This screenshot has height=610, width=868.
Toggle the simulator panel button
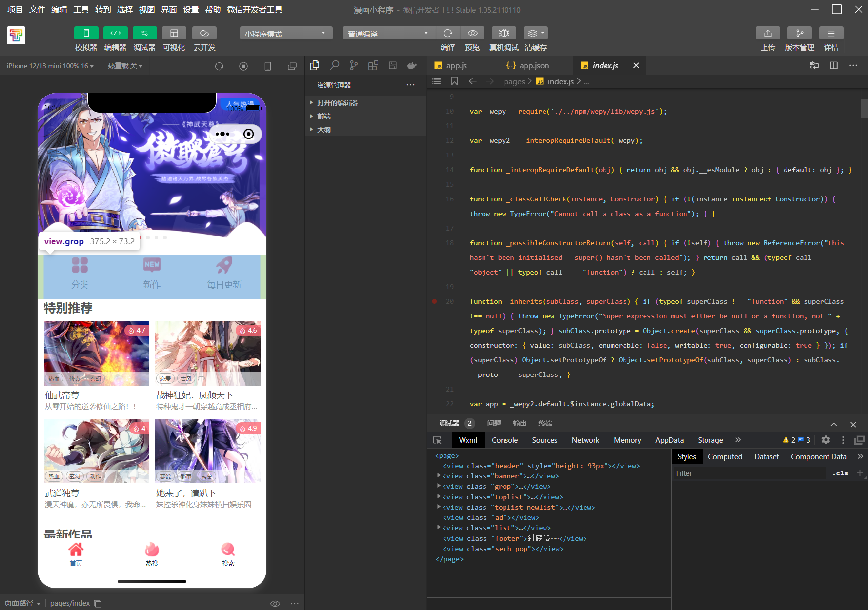click(86, 33)
